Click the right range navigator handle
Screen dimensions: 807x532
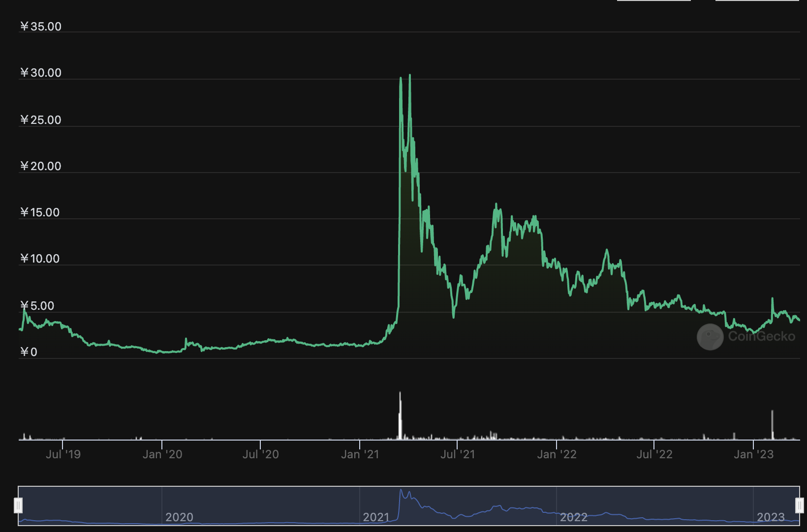(799, 505)
